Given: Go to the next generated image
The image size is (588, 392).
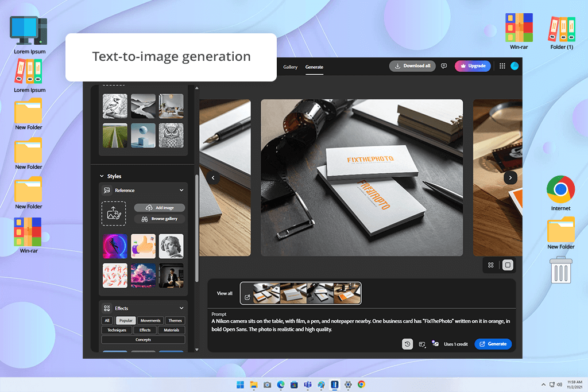Looking at the screenshot, I should point(510,178).
